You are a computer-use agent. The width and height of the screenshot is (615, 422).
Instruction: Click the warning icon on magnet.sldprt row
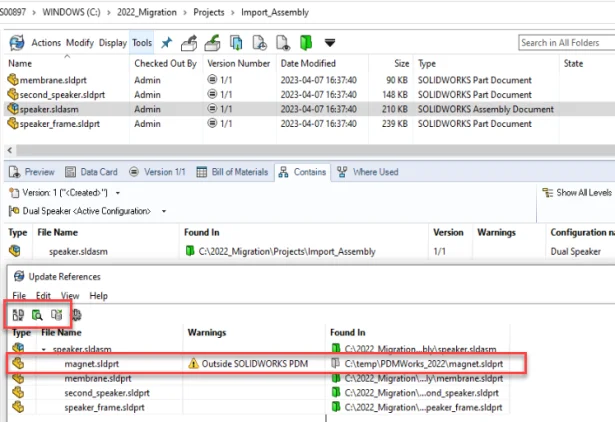(x=194, y=364)
